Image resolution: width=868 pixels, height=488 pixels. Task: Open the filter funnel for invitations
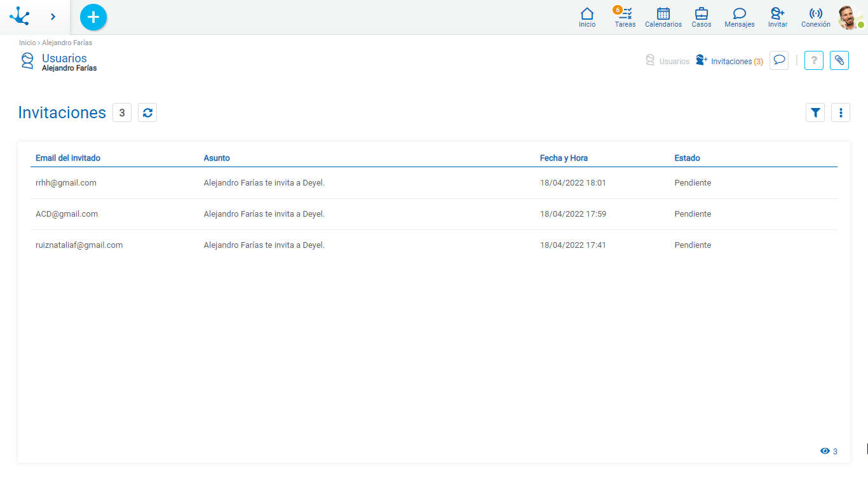tap(815, 112)
